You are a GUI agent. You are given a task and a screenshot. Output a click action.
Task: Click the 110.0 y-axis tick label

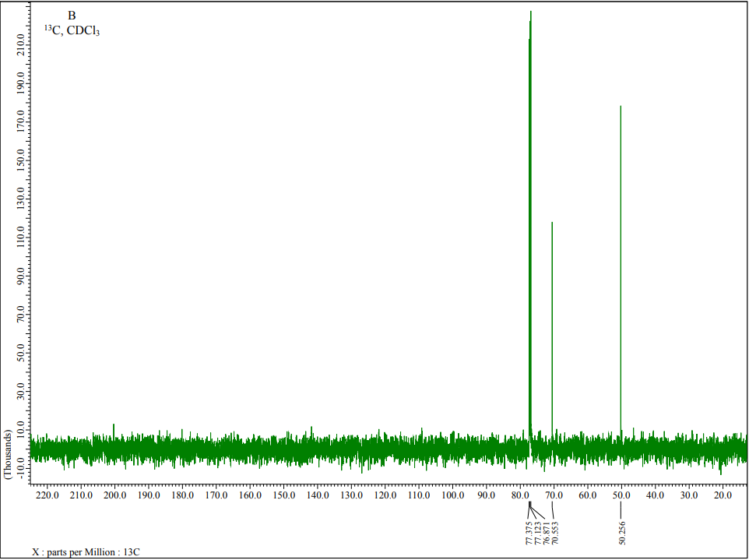[x=21, y=238]
